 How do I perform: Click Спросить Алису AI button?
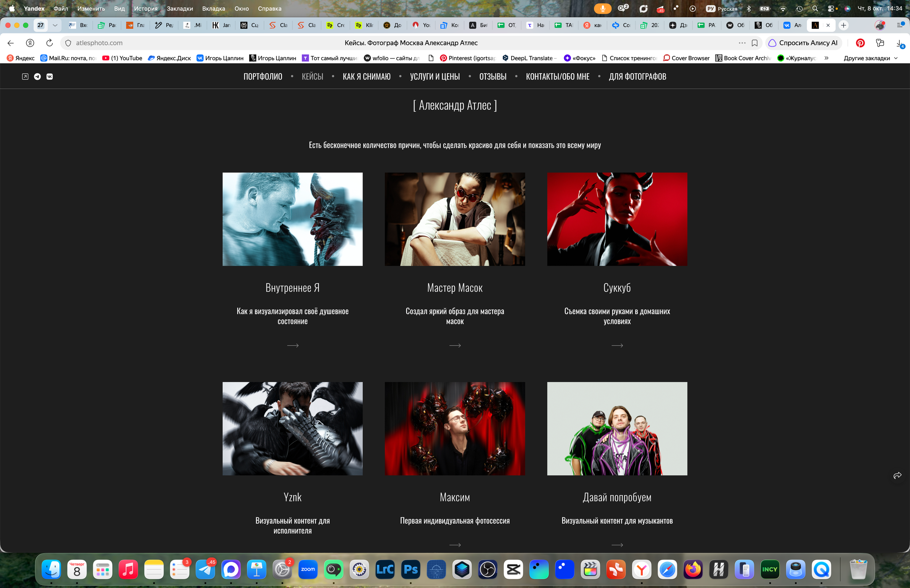click(803, 43)
